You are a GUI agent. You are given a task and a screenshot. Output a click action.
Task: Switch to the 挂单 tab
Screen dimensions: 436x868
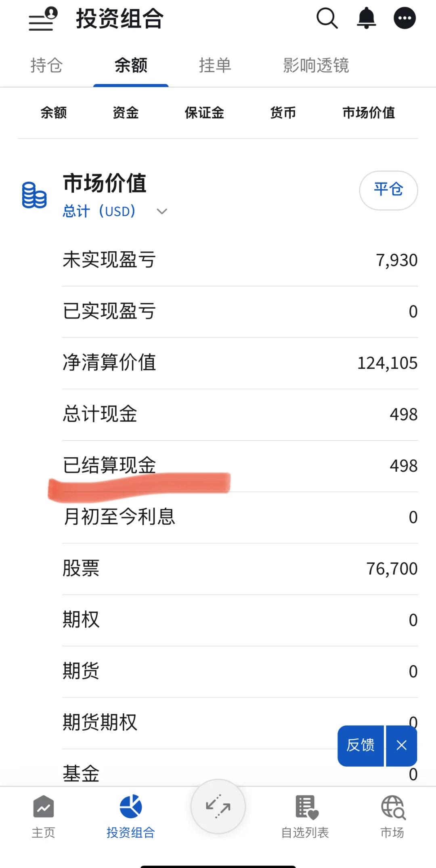click(x=215, y=65)
